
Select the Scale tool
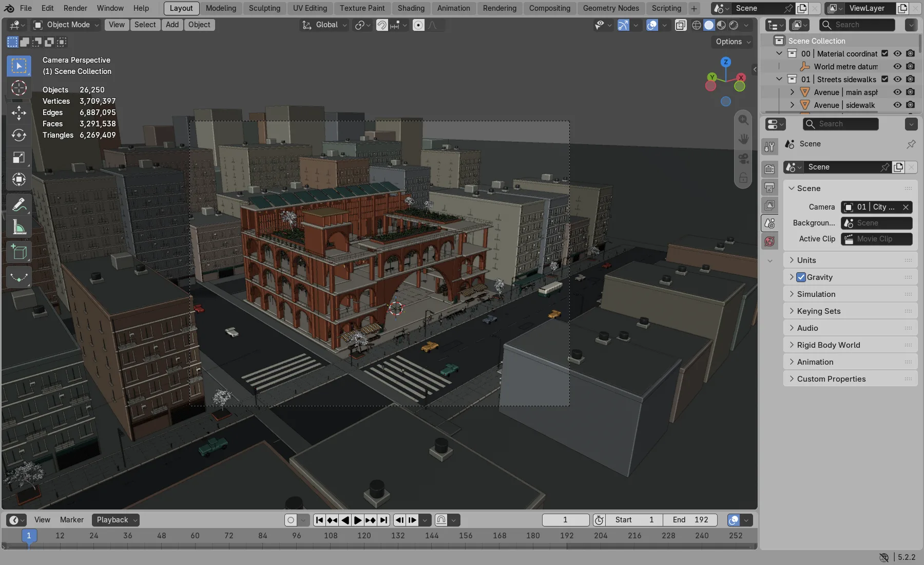click(x=19, y=157)
